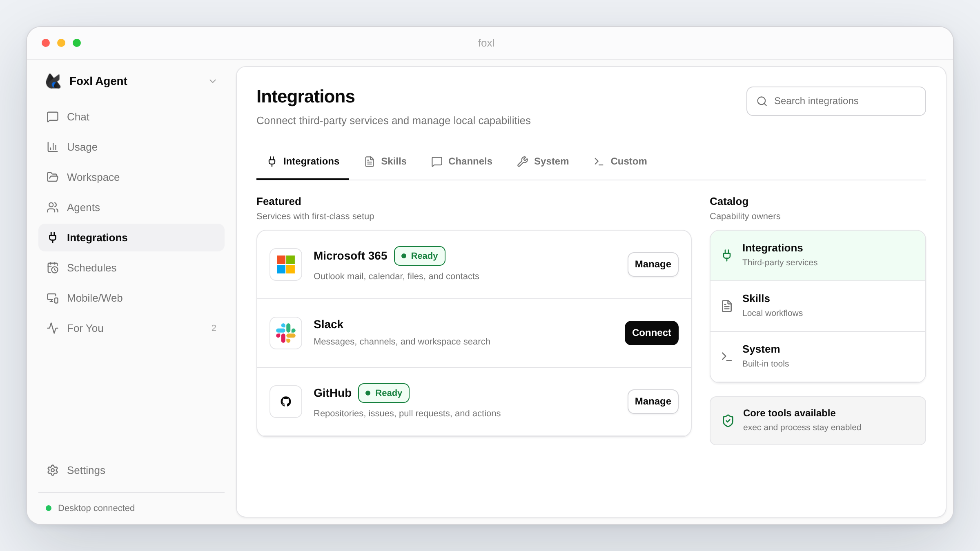980x551 pixels.
Task: Click the green Desktop connected status dot
Action: click(49, 508)
